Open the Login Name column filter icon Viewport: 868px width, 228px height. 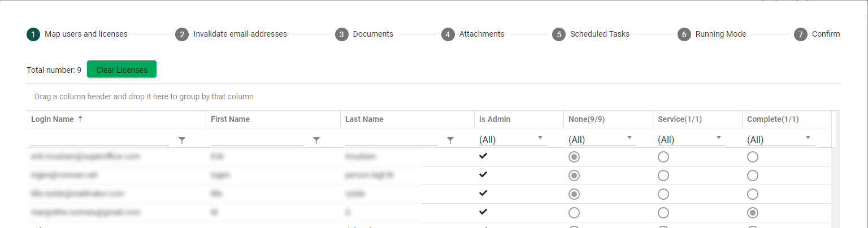(x=181, y=141)
